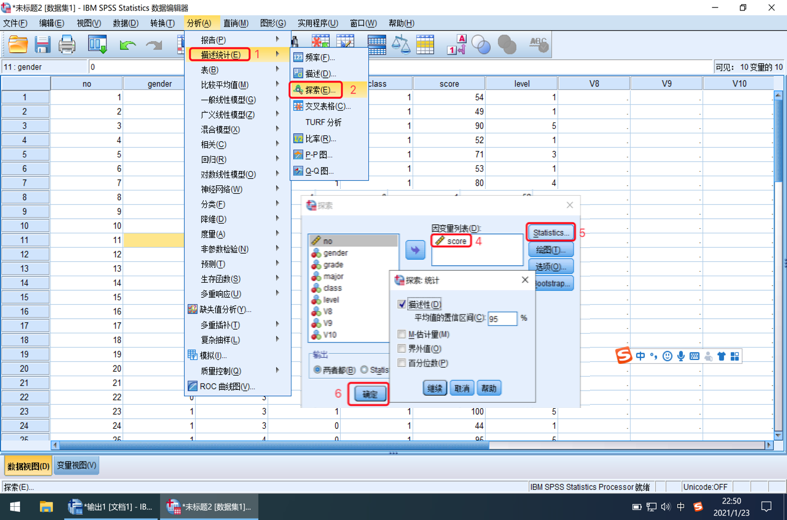
Task: Expand the 相关(C) submenu
Action: (238, 145)
